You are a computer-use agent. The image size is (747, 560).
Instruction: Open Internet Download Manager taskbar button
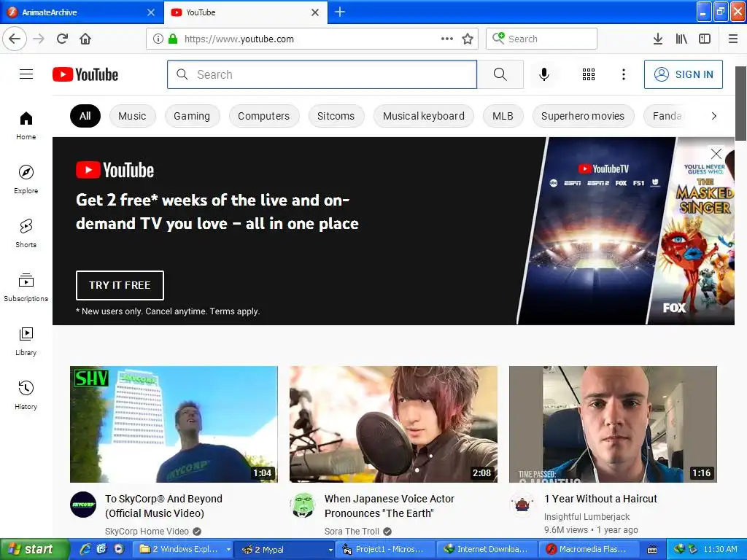pos(487,550)
